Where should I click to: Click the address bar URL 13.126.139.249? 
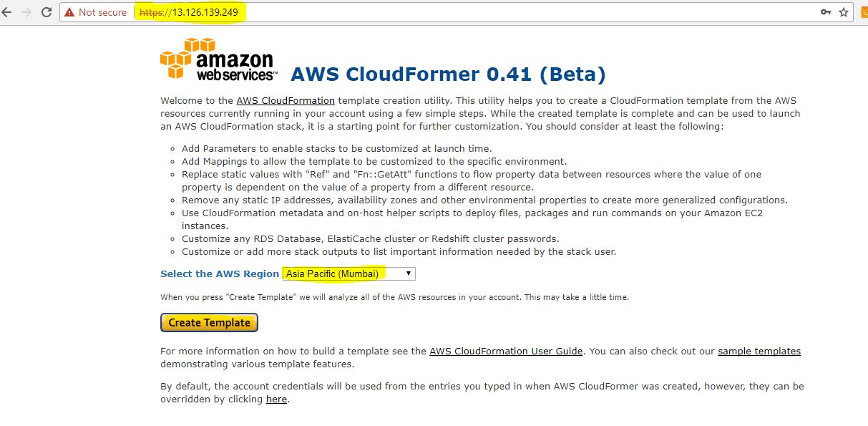coord(205,12)
